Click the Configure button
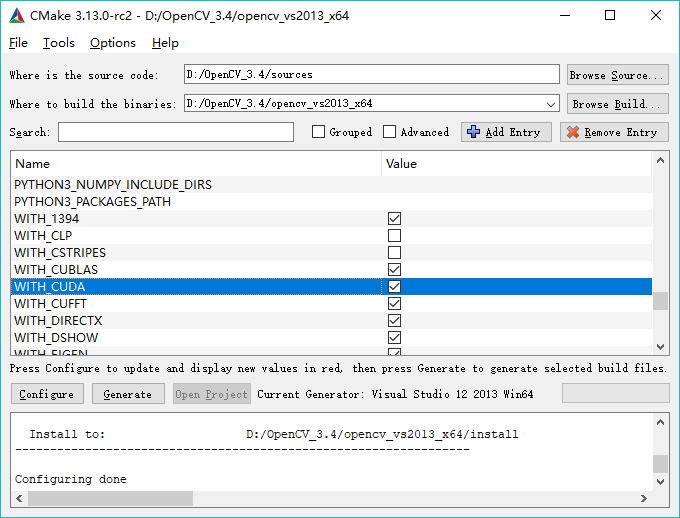 point(47,394)
